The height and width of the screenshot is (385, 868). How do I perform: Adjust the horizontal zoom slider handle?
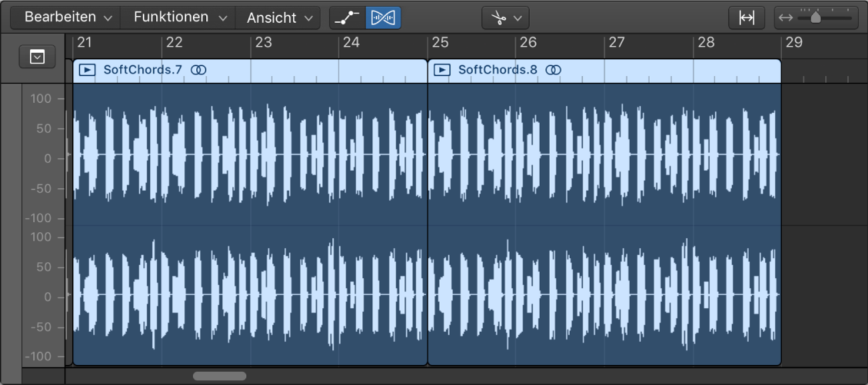[x=815, y=18]
